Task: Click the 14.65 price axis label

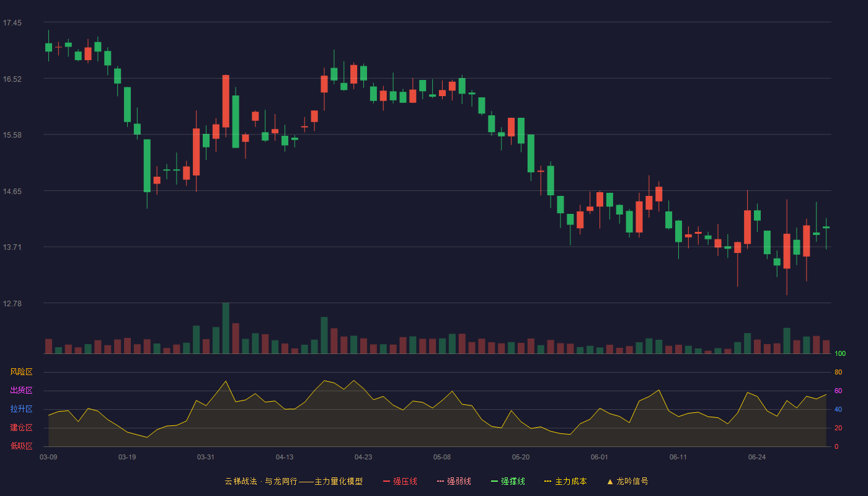Action: [x=12, y=192]
